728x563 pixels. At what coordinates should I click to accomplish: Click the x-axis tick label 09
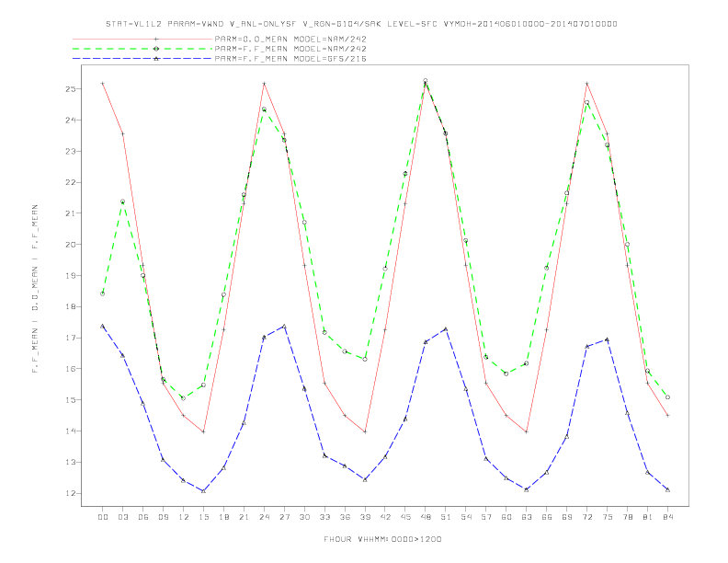point(163,517)
